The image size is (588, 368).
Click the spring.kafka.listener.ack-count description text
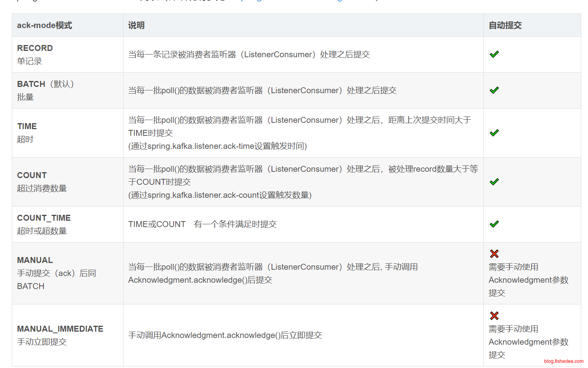(x=220, y=195)
